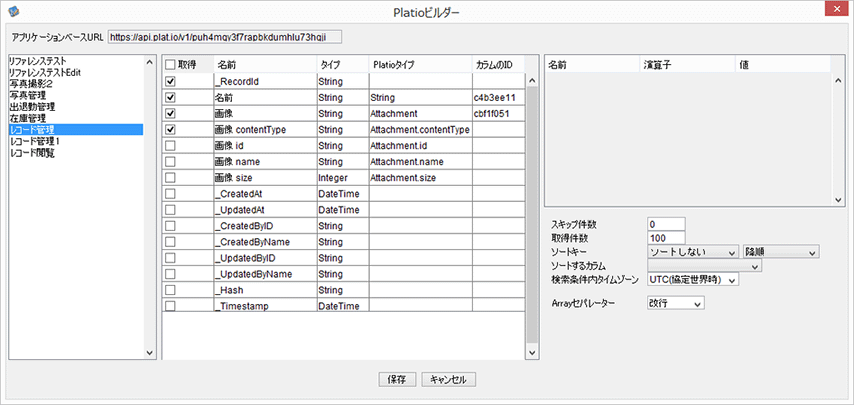The width and height of the screenshot is (854, 405).
Task: Select the highlighted レコード管理 list item
Action: click(x=76, y=130)
